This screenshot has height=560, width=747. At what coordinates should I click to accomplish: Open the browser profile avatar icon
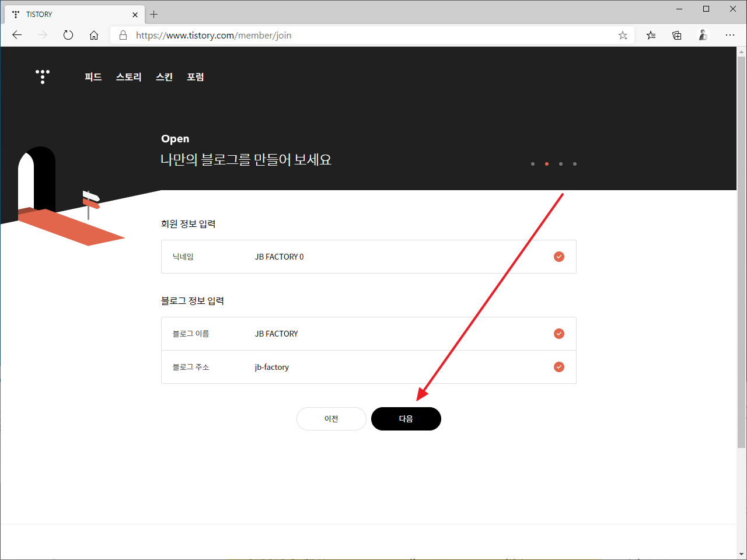[703, 35]
